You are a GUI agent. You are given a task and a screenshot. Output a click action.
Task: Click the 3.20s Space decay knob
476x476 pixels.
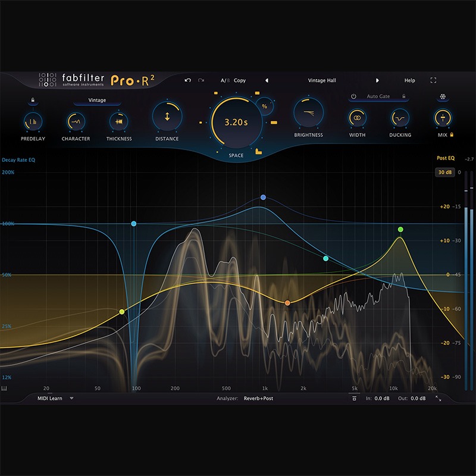tap(236, 123)
